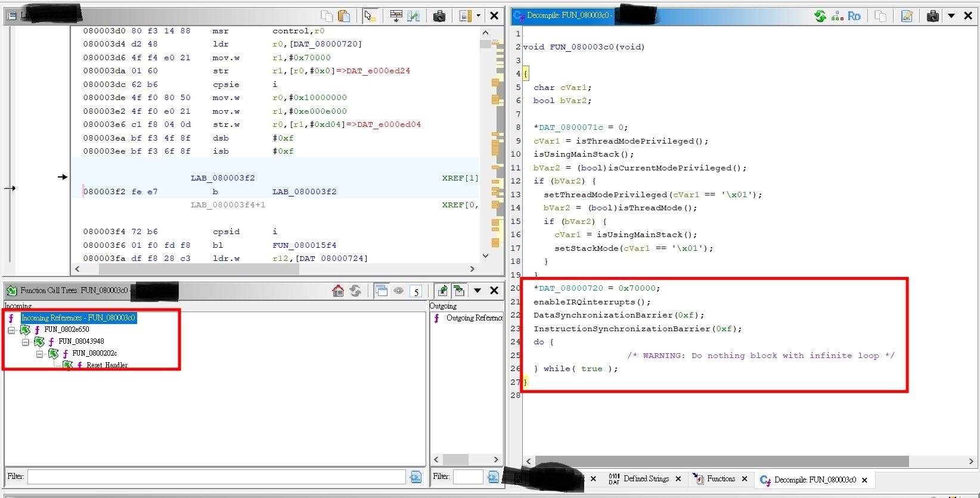Screen dimensions: 980x498
Task: Collapse the FUN_08043948 tree node
Action: (26, 342)
